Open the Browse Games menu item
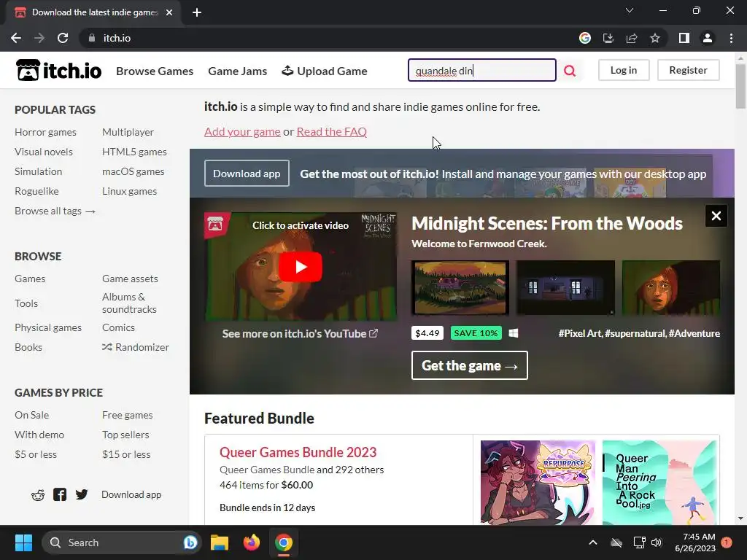 pos(155,71)
